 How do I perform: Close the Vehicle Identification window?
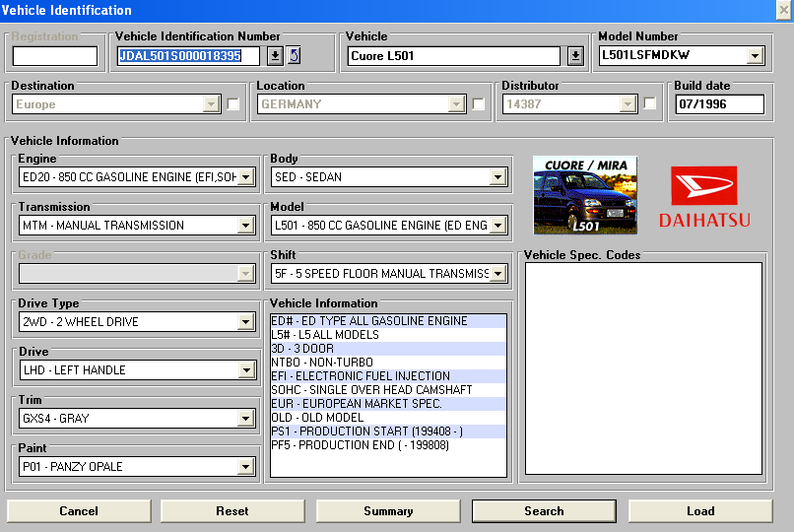pos(783,10)
